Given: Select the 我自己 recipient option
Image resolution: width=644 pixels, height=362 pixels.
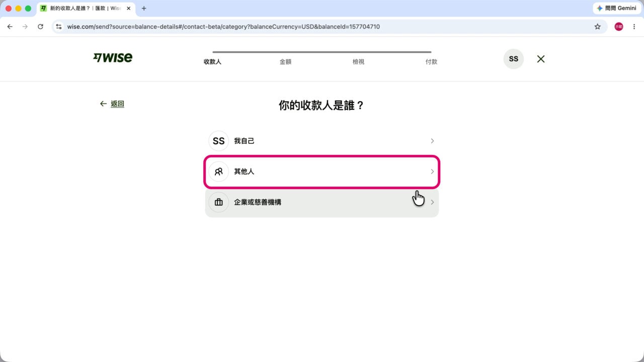Looking at the screenshot, I should (322, 141).
